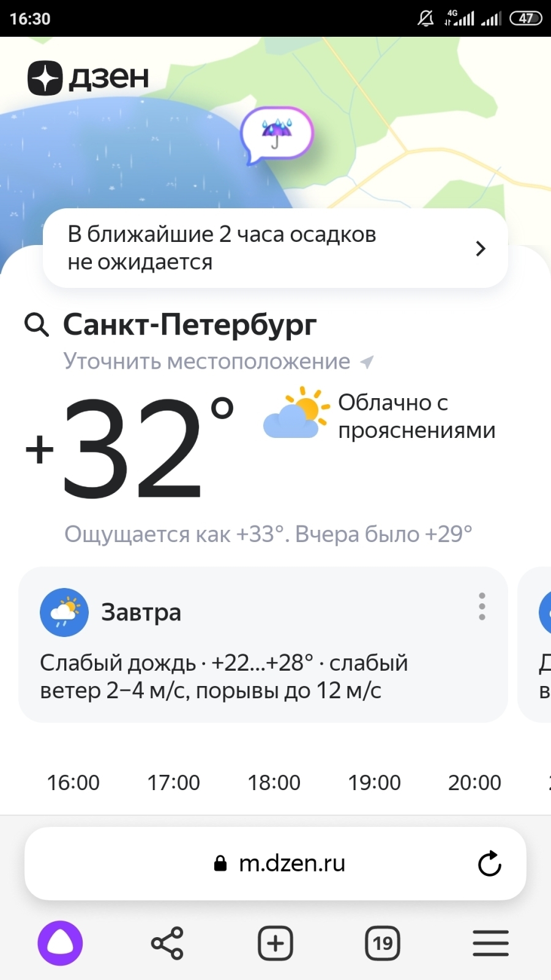
Task: Open the browser hamburger menu
Action: (x=490, y=943)
